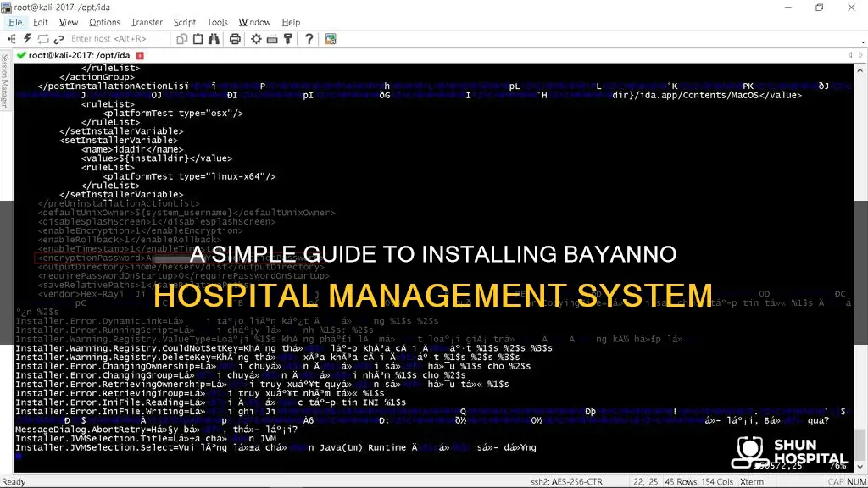Click the public key assistant icon
Viewport: 868px width, 488px height.
click(288, 39)
